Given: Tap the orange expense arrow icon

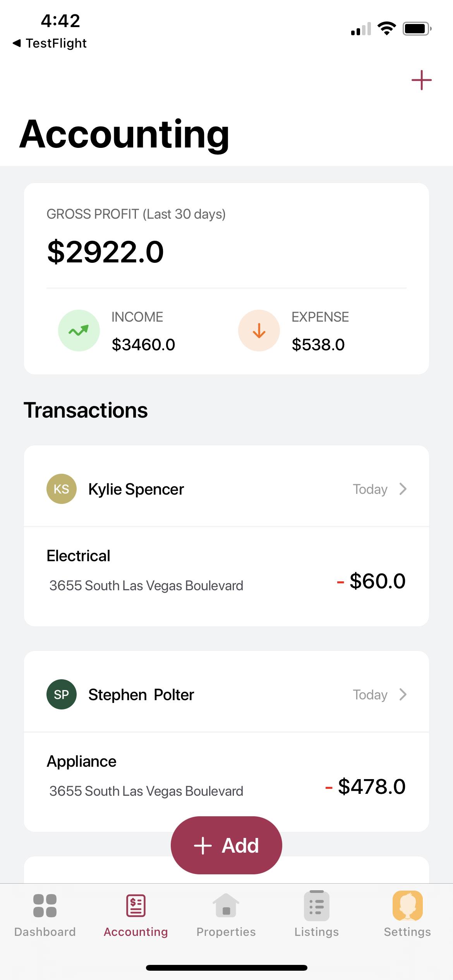Looking at the screenshot, I should point(259,331).
